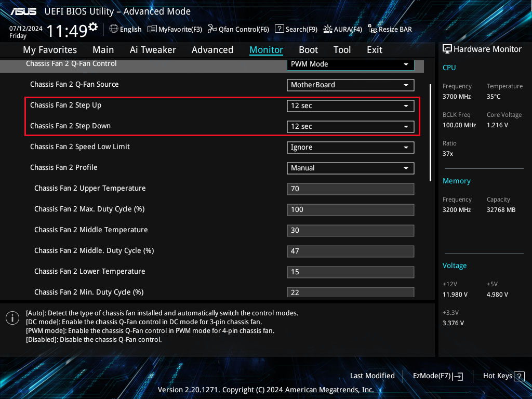Click the +12V value 11.980 V
The width and height of the screenshot is (532, 399).
455,294
